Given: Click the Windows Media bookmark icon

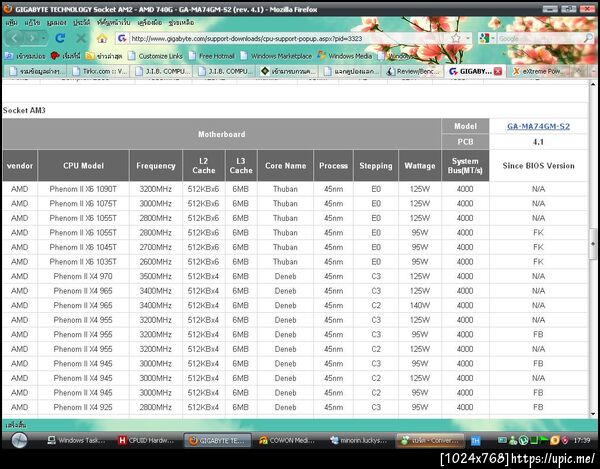Looking at the screenshot, I should pyautogui.click(x=321, y=56).
